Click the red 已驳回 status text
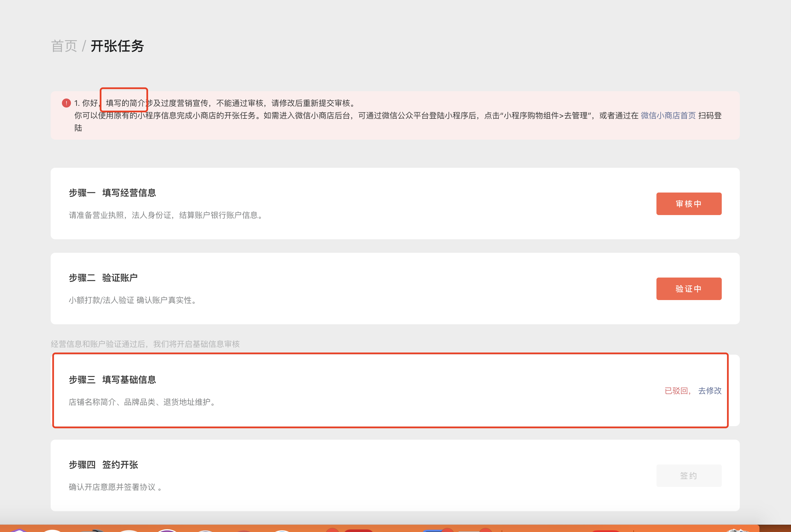 (676, 391)
